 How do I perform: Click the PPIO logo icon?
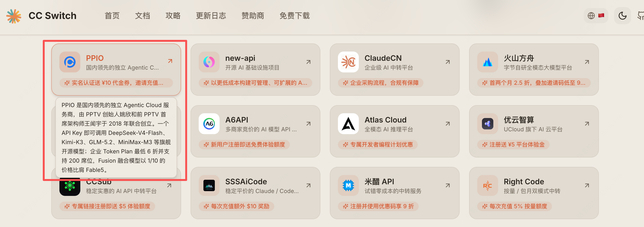70,62
